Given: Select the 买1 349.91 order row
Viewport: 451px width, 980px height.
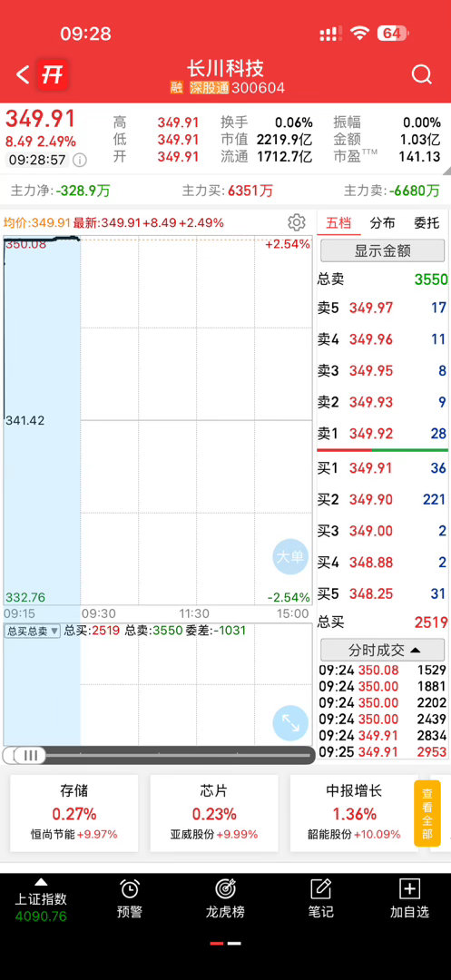Looking at the screenshot, I should coord(382,468).
